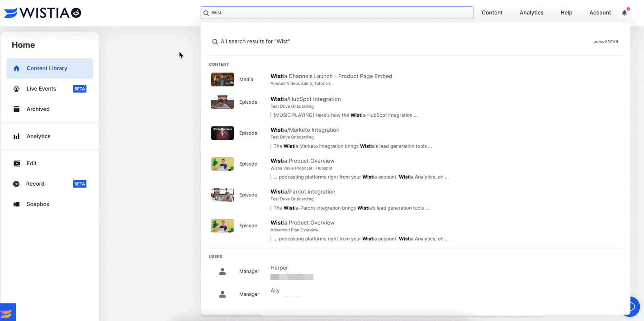Click the BETA badge next to Live Events

click(80, 89)
